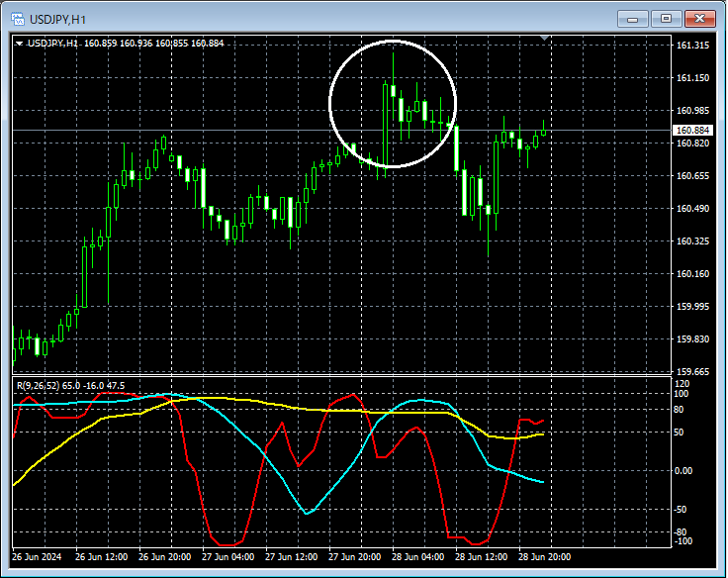Click the price scale value 159.665
Viewport: 728px width, 578px height.
click(692, 371)
